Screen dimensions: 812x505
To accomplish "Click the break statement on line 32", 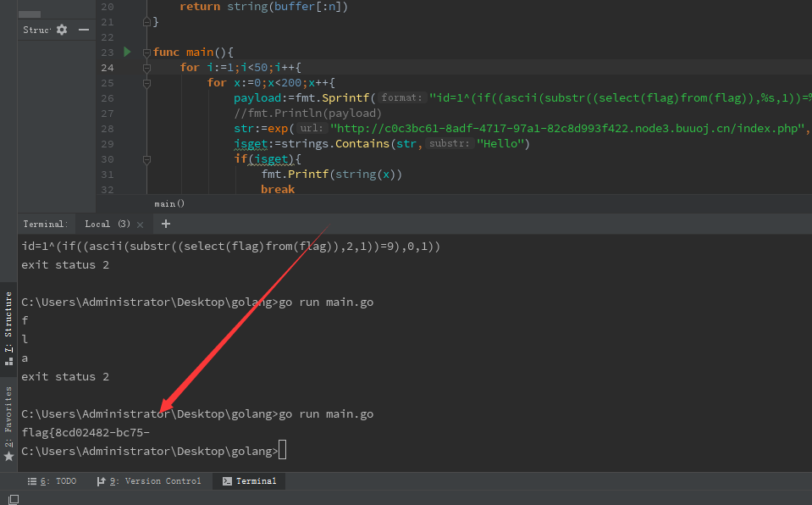I will click(x=278, y=189).
